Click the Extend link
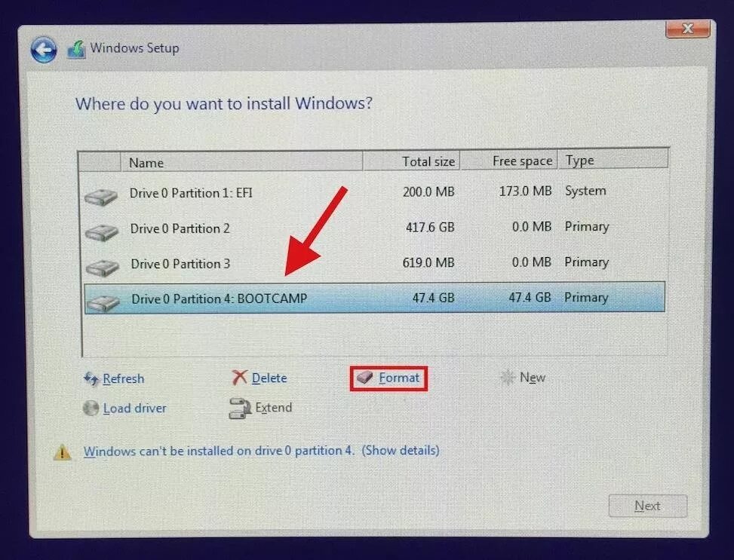 (273, 408)
